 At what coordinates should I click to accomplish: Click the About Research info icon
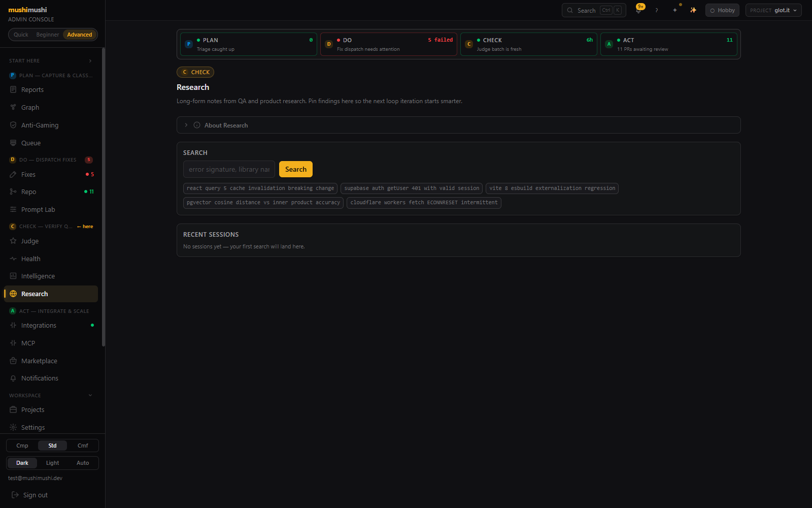click(x=197, y=125)
